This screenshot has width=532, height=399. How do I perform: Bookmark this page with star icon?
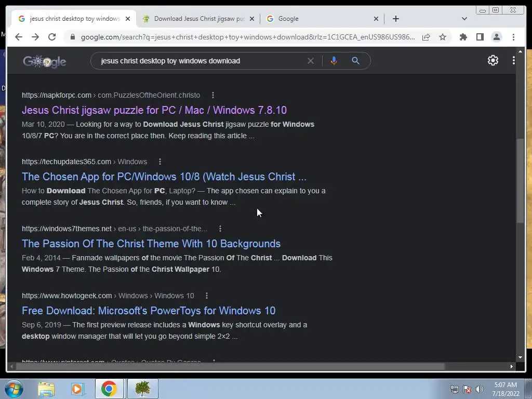tap(443, 37)
